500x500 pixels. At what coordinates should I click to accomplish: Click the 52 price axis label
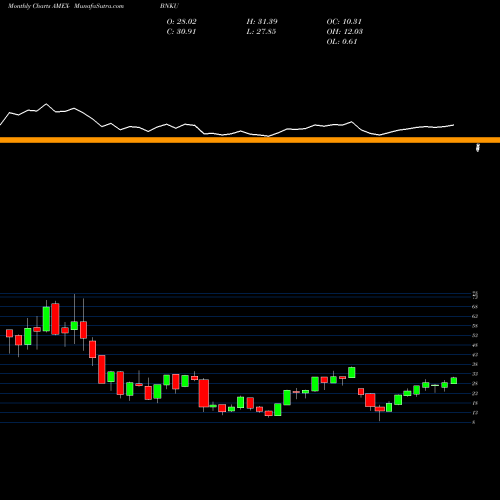(x=475, y=335)
